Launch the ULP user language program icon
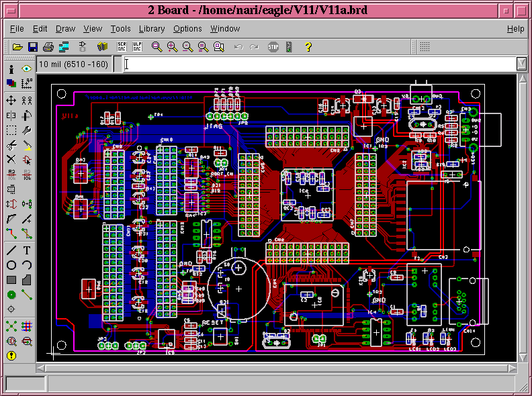Screen dimensions: 532x396 [137, 47]
